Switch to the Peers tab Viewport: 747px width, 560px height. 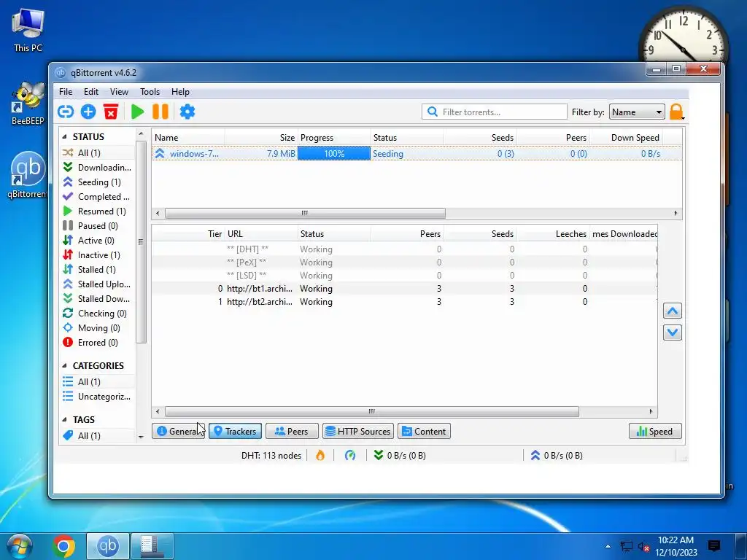coord(292,432)
